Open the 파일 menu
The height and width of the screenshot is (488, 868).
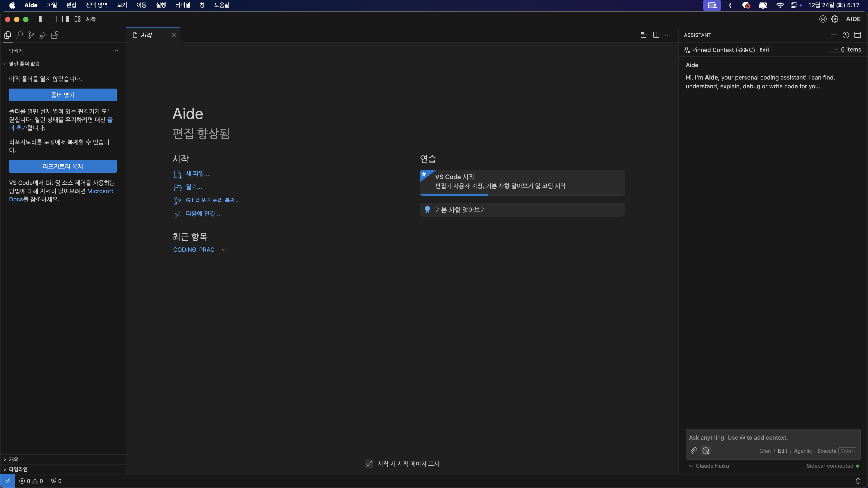click(x=52, y=5)
